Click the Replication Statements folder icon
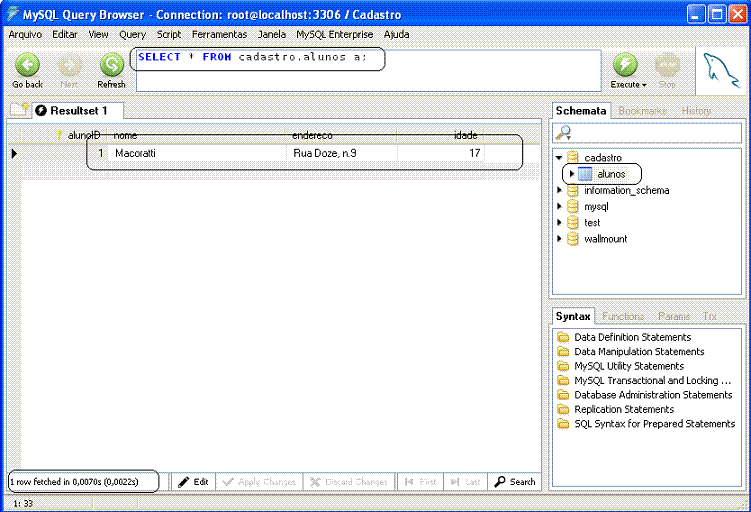Viewport: 751px width, 512px height. tap(563, 410)
